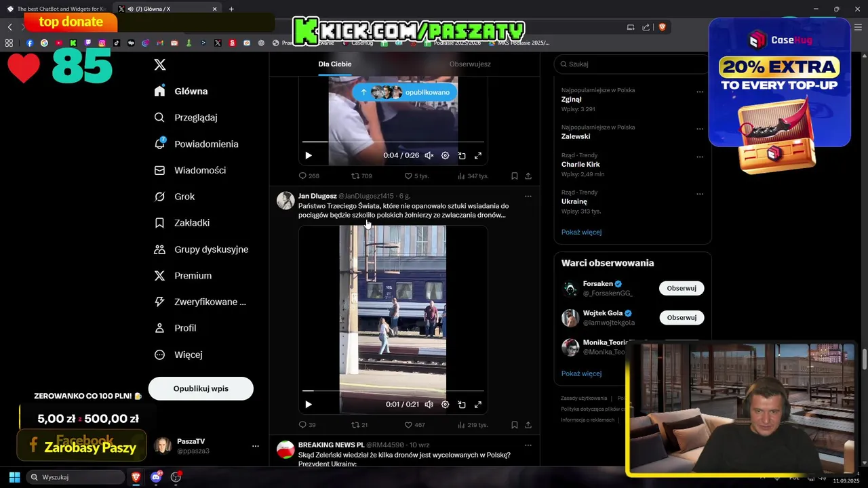Open options for Charlie Kirk trend

(700, 157)
